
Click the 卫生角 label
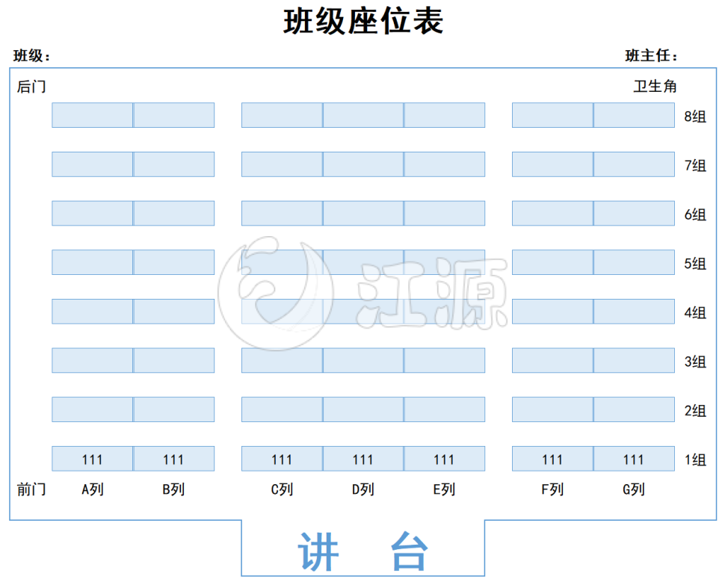tap(655, 87)
